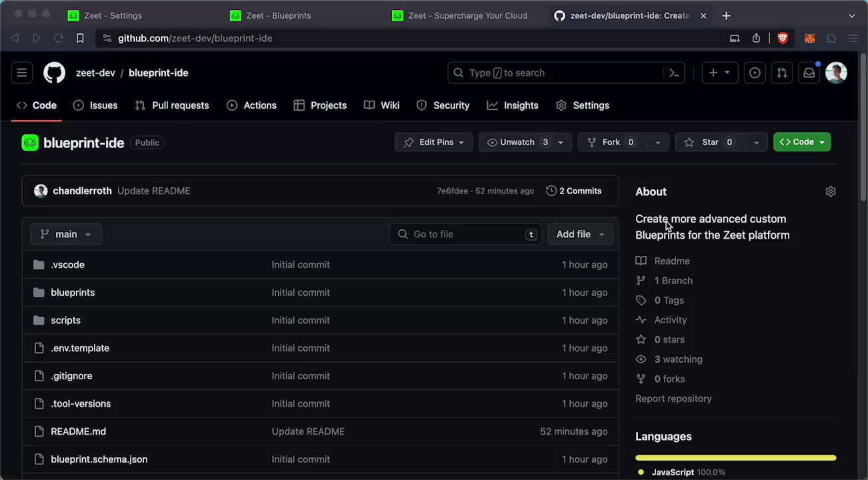Open the Unwatch notification options arrow
The image size is (868, 480).
click(561, 142)
